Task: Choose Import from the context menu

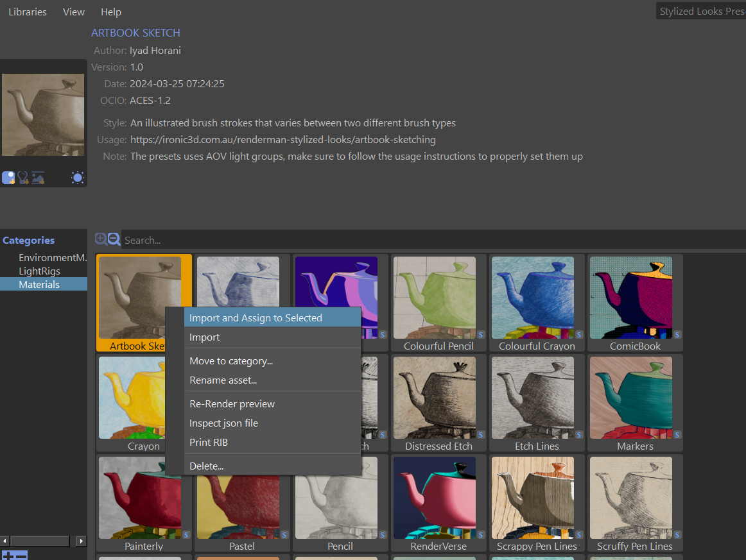Action: 273,337
